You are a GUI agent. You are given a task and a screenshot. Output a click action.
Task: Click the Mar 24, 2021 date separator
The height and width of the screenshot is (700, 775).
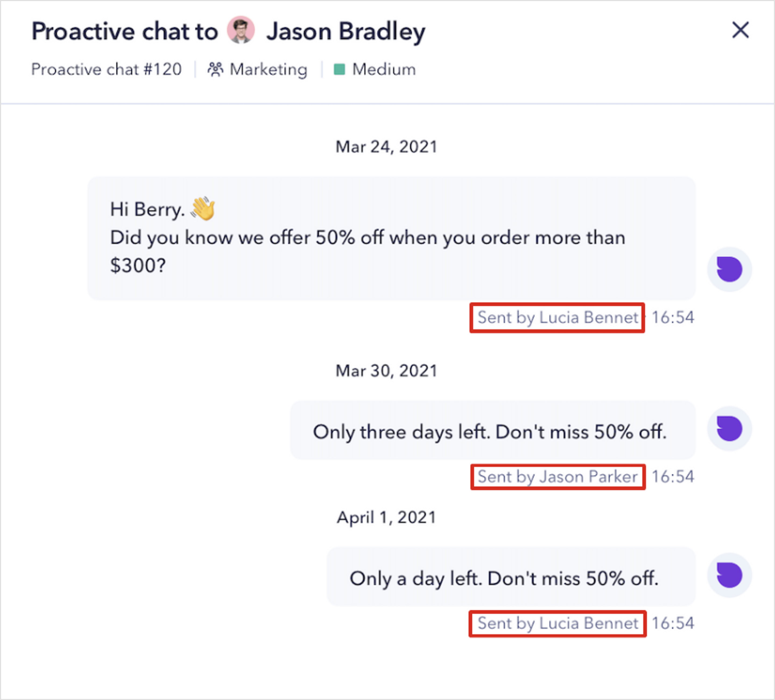386,147
